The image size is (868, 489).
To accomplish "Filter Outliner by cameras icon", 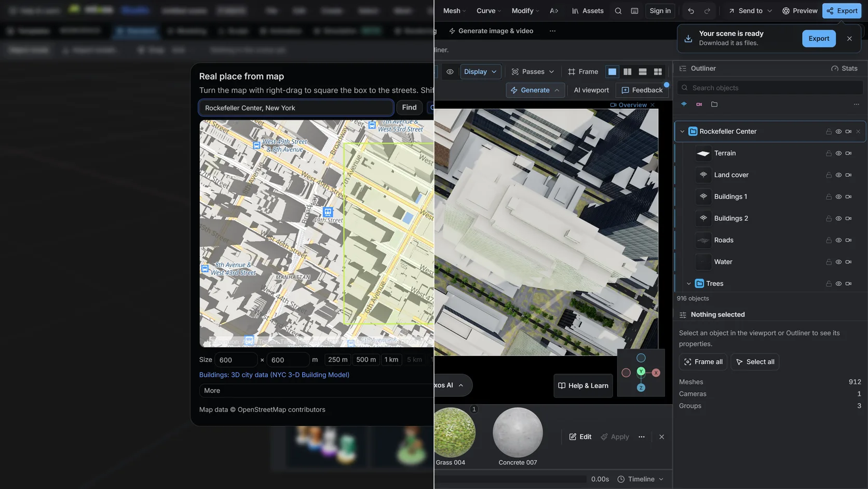I will [699, 104].
